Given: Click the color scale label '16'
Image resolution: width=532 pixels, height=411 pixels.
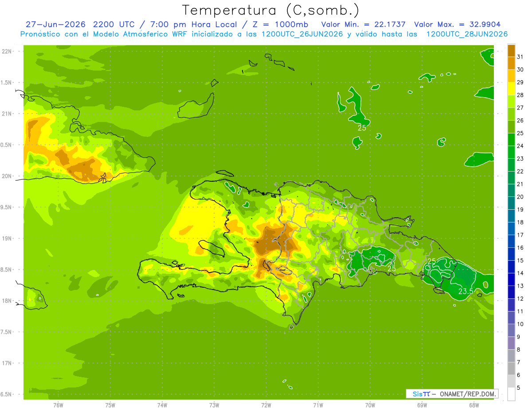Looking at the screenshot, I should point(520,247).
